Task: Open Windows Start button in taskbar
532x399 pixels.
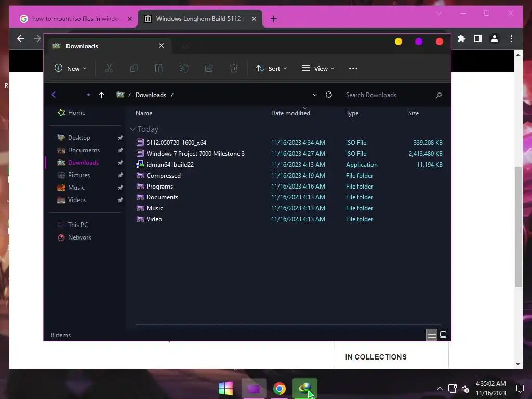Action: click(225, 389)
